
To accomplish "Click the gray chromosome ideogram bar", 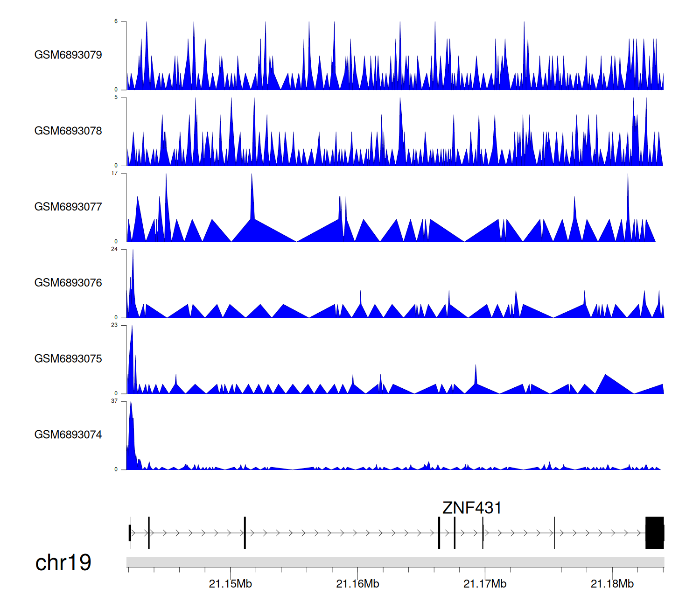I will click(395, 562).
